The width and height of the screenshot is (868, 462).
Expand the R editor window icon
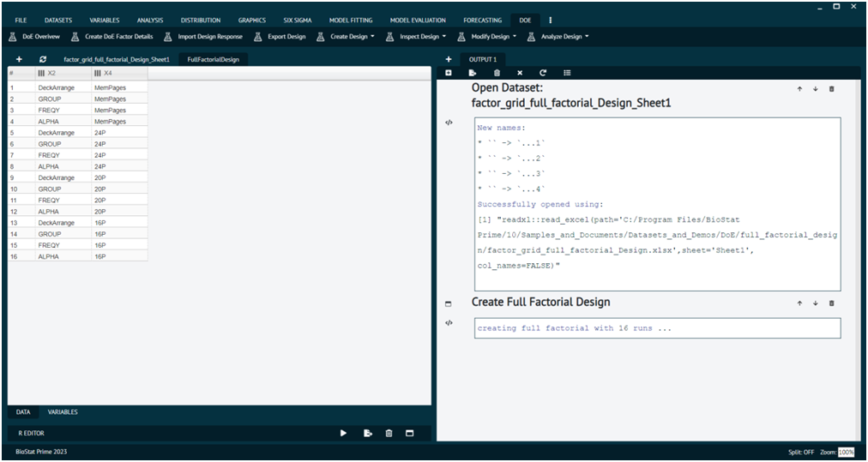click(410, 433)
